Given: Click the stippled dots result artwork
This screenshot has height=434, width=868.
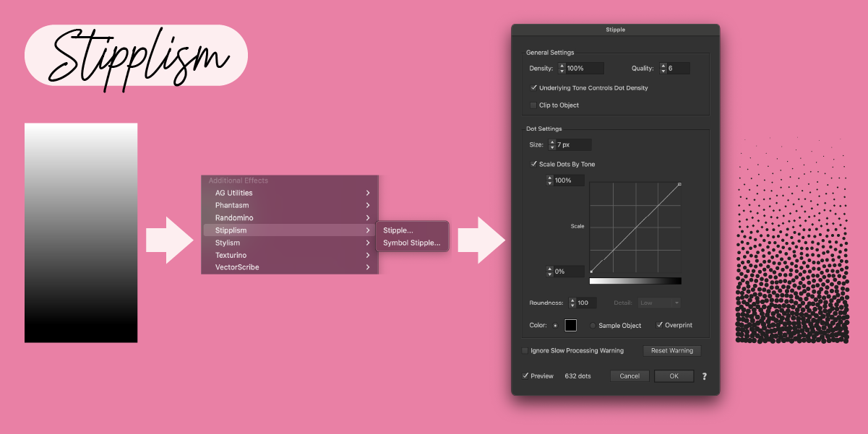Looking at the screenshot, I should coord(791,240).
